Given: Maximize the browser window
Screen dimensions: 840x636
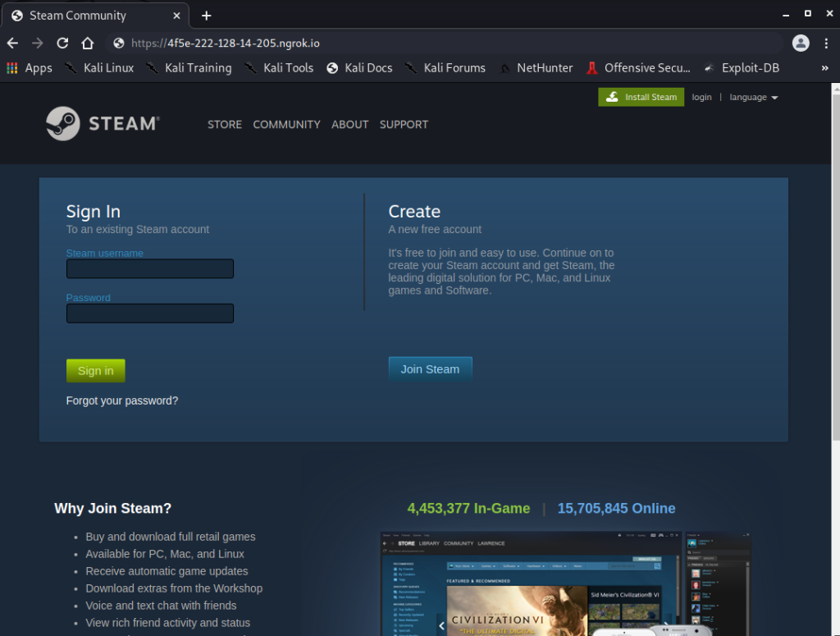Looking at the screenshot, I should pyautogui.click(x=808, y=13).
